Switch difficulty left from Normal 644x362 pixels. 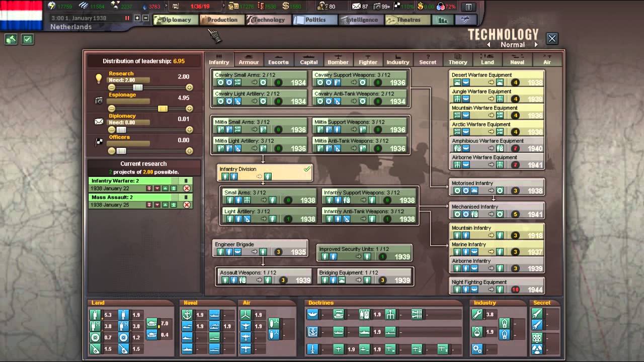click(x=489, y=45)
